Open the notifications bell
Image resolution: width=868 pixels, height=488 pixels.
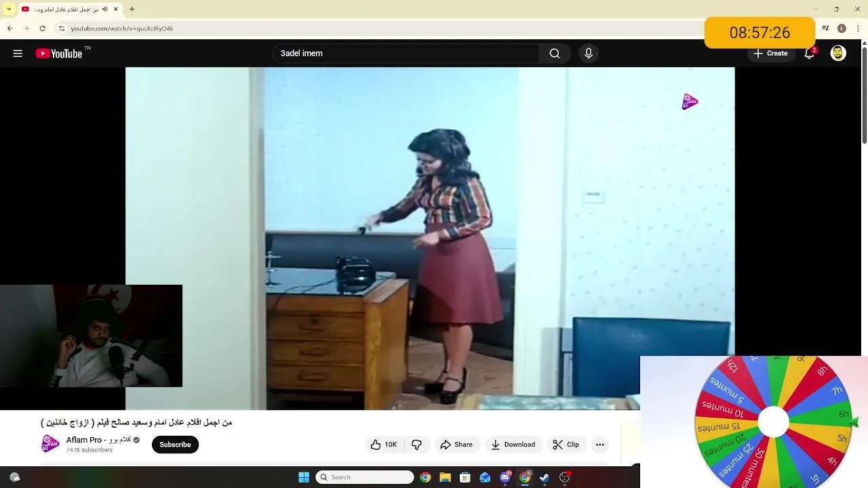click(x=809, y=54)
